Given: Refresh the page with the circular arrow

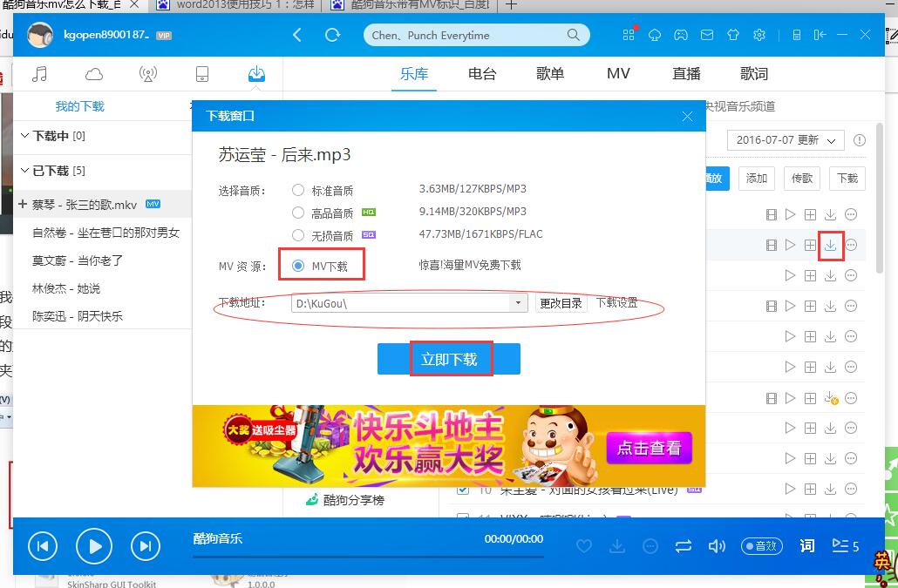Looking at the screenshot, I should 332,35.
